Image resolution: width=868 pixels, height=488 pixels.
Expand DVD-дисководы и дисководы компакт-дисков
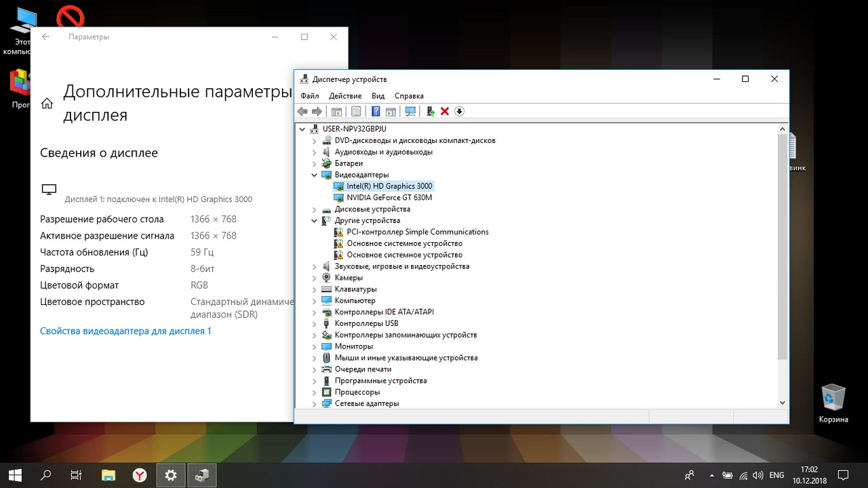tap(314, 140)
